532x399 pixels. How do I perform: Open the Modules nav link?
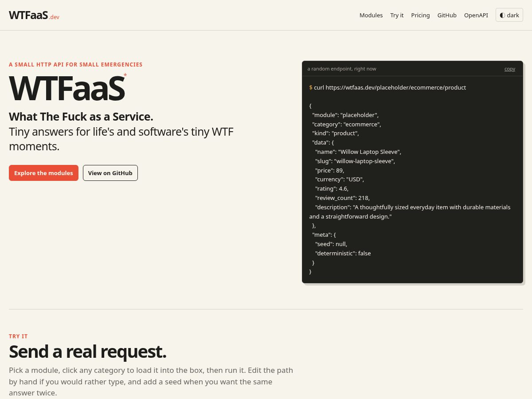click(x=371, y=15)
